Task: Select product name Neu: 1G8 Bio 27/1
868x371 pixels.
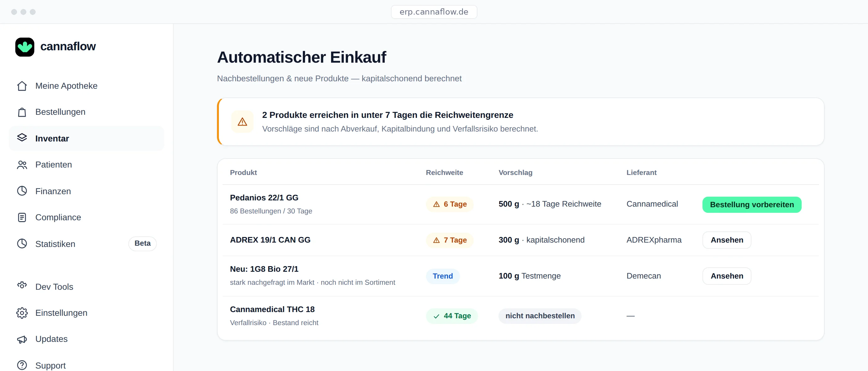Action: coord(264,269)
